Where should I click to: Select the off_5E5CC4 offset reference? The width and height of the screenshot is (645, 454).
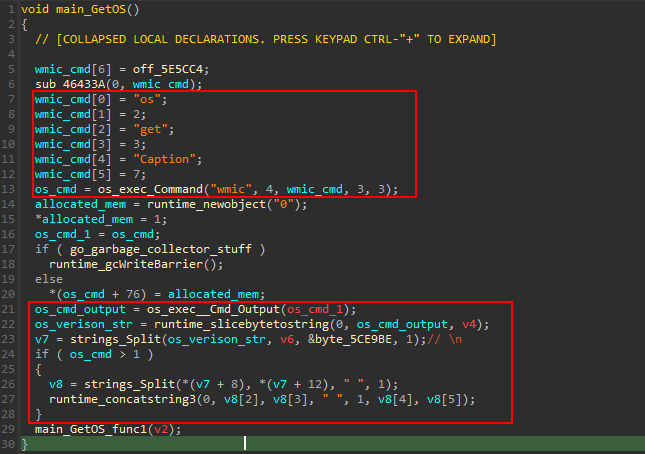click(x=141, y=69)
